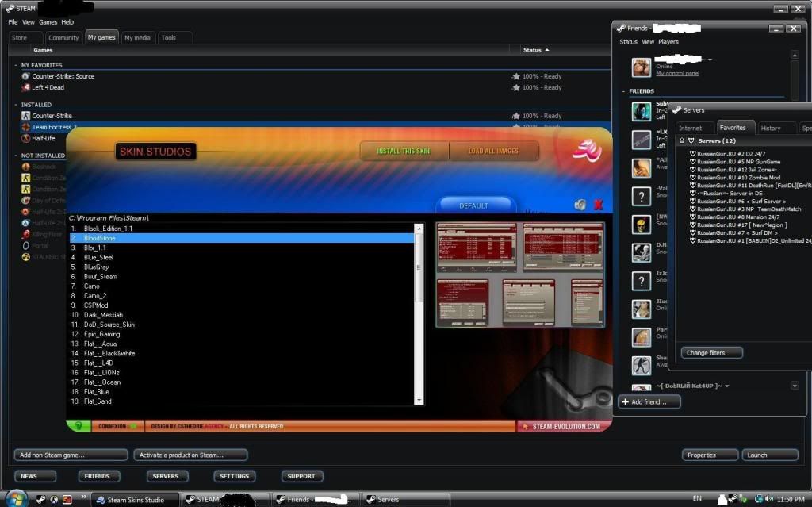Screen dimensions: 812x507
Task: Click Add non-Steam game button
Action: tap(71, 455)
